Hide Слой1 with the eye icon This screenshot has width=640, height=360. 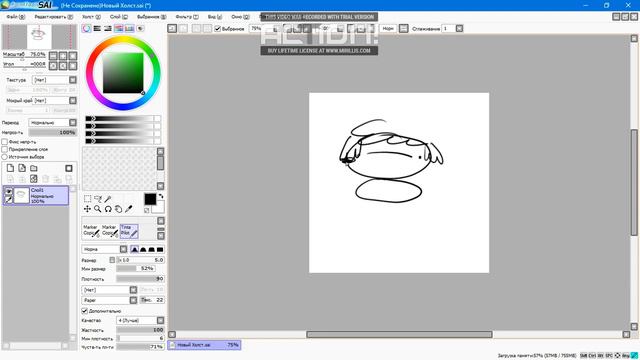tap(8, 191)
